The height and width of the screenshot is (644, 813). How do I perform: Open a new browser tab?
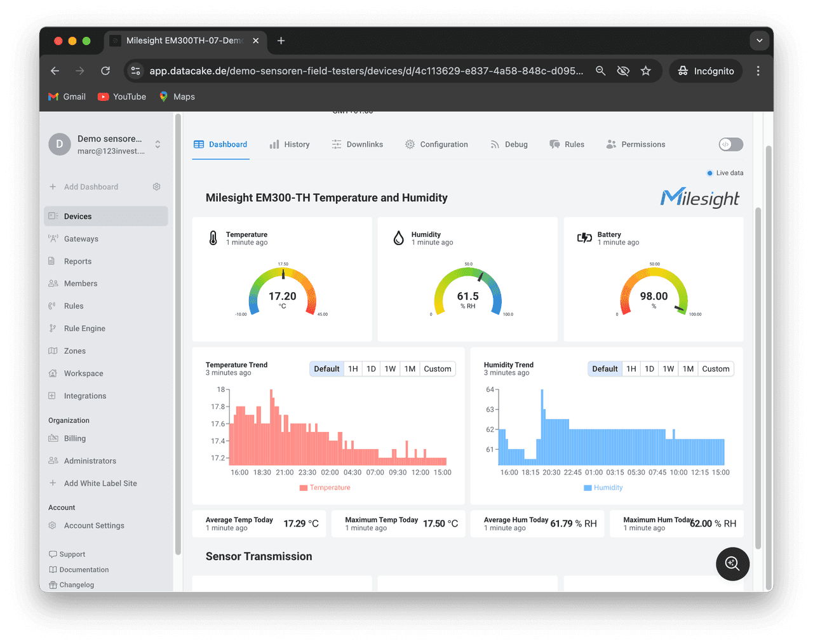(281, 41)
